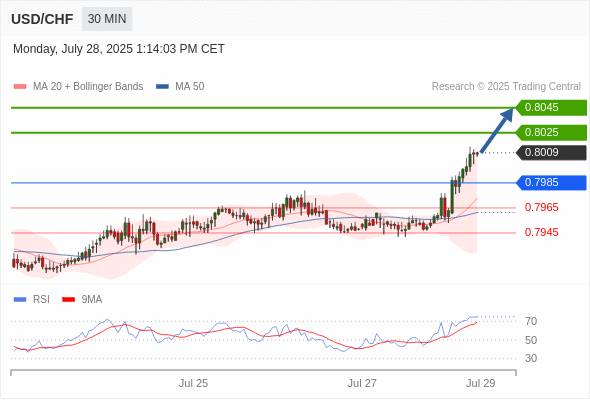Click the MA 50 blue legend swatch
Image resolution: width=590 pixels, height=400 pixels.
pyautogui.click(x=162, y=87)
